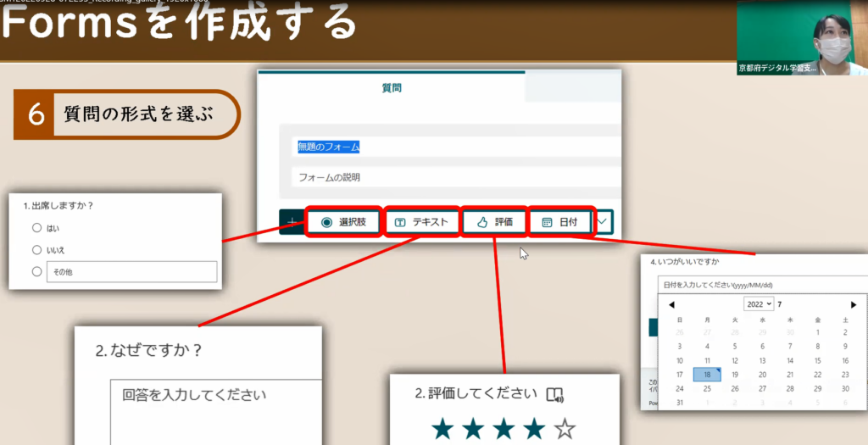The width and height of the screenshot is (868, 445).
Task: Open the 質問 tab
Action: click(x=392, y=87)
